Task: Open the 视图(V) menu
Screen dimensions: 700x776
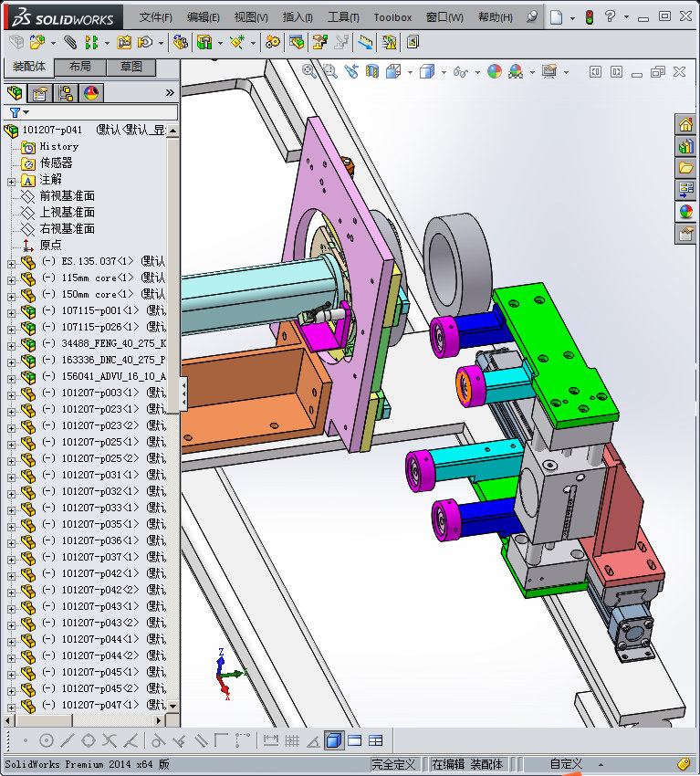Action: tap(251, 17)
